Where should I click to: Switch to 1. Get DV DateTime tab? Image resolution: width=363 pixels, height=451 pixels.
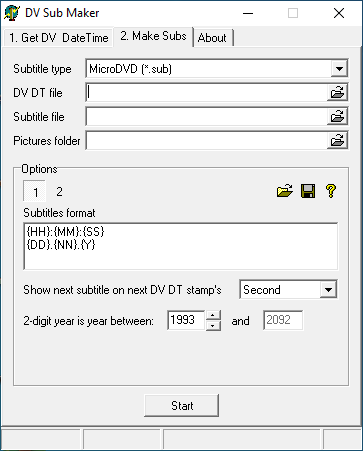tap(59, 37)
